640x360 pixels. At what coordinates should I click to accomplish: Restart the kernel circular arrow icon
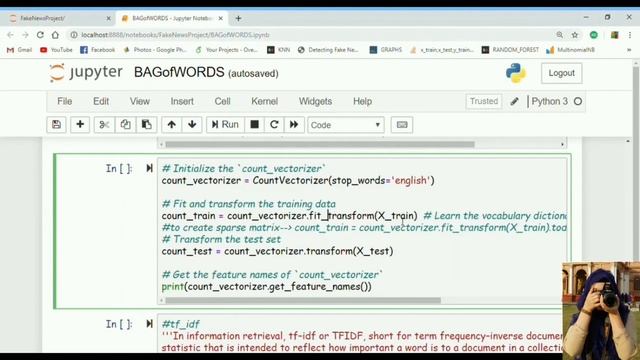pos(274,124)
